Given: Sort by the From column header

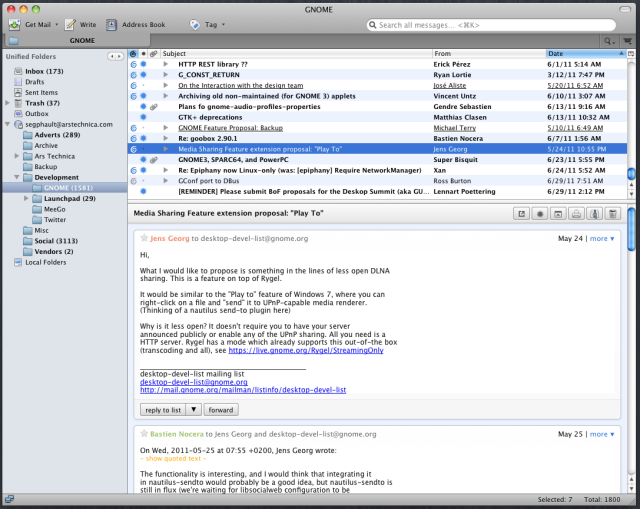Looking at the screenshot, I should (489, 53).
